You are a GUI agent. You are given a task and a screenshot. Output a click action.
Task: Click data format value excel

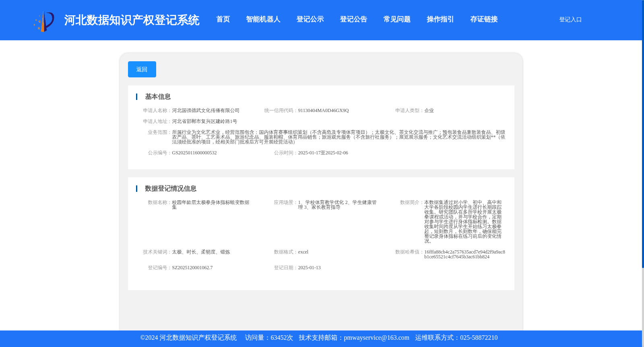(x=303, y=252)
